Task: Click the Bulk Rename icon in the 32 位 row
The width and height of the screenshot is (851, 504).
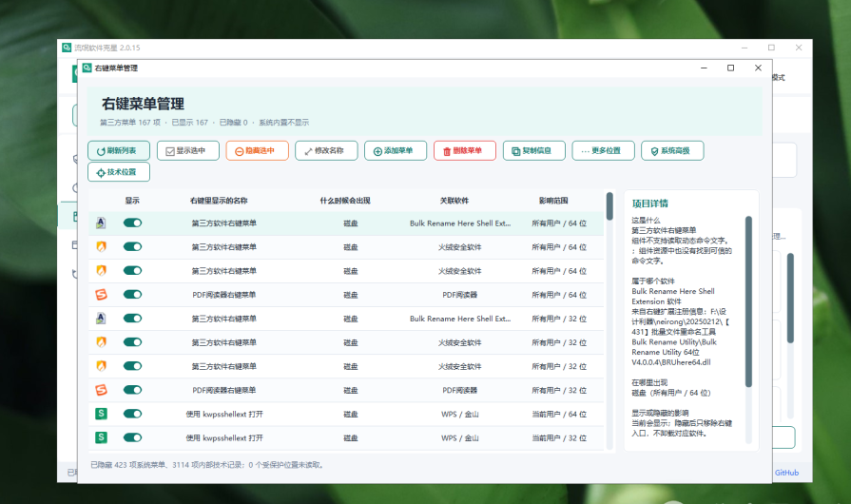Action: (x=101, y=319)
